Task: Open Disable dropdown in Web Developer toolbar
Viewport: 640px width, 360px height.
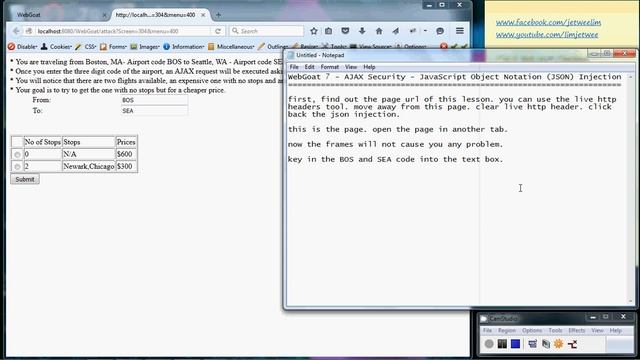Action: tap(22, 47)
